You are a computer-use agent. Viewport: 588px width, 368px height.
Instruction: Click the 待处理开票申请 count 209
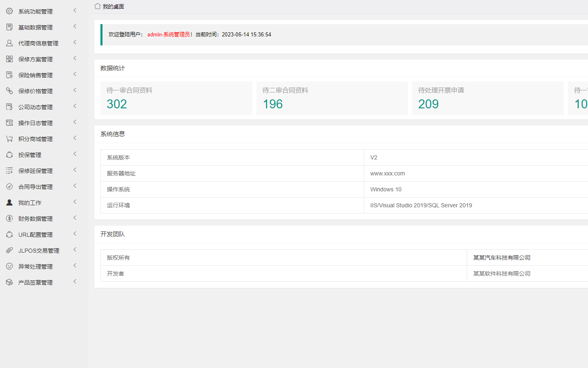(x=428, y=104)
